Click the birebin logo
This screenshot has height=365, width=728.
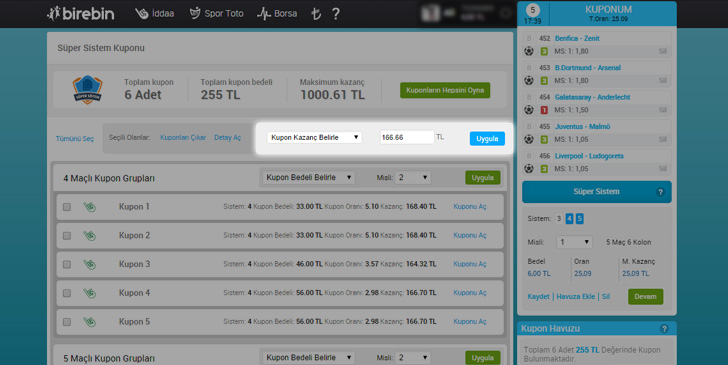pos(80,13)
